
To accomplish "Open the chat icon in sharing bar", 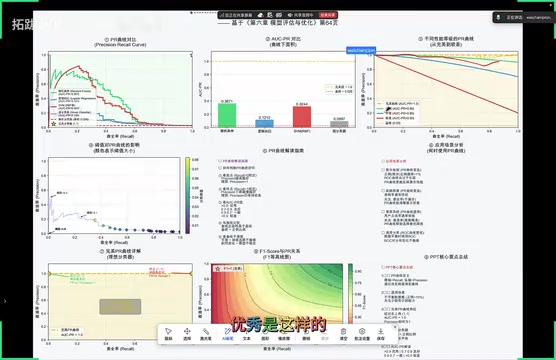I will click(279, 15).
